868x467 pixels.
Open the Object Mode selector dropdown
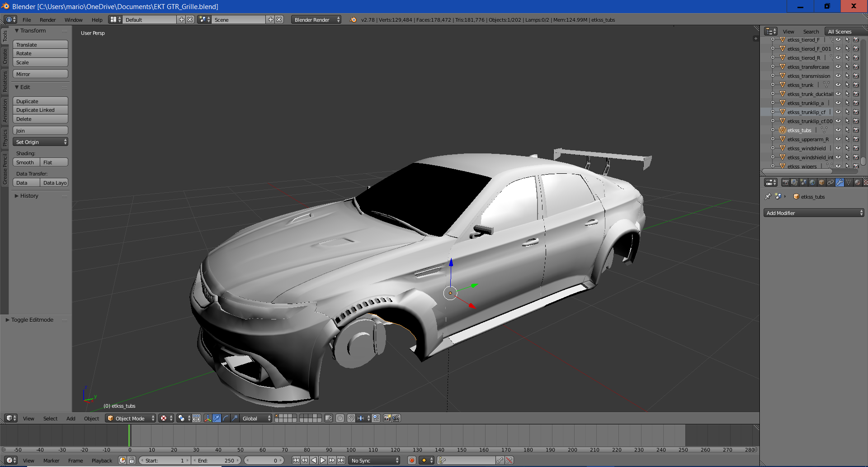point(130,418)
